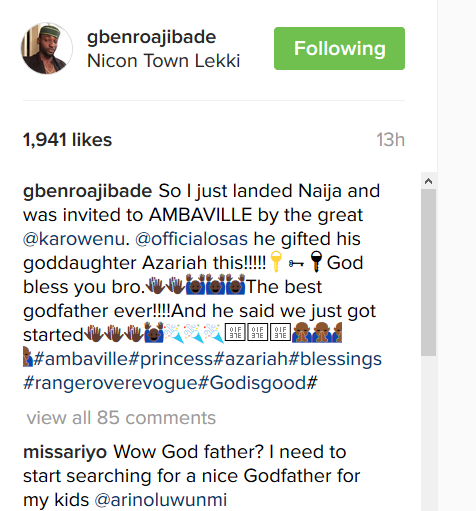Screen dimensions: 476x511
Task: Click the 13h timestamp
Action: point(390,139)
